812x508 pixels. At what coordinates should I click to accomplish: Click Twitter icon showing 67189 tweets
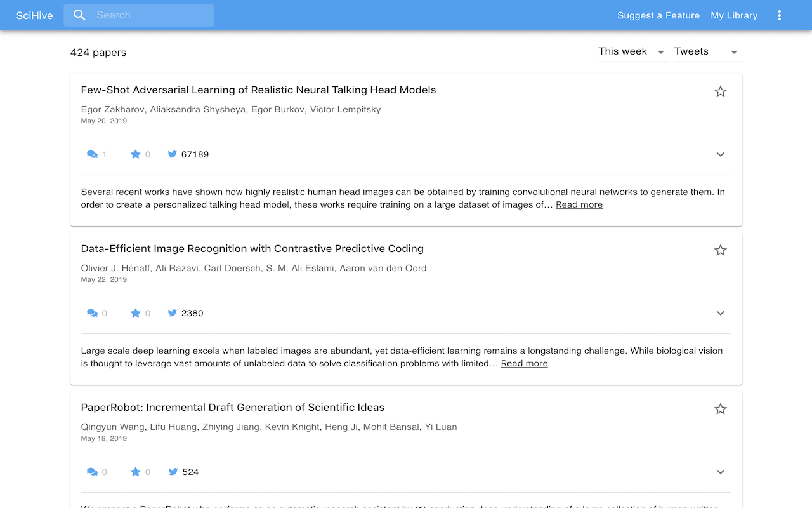click(x=172, y=154)
